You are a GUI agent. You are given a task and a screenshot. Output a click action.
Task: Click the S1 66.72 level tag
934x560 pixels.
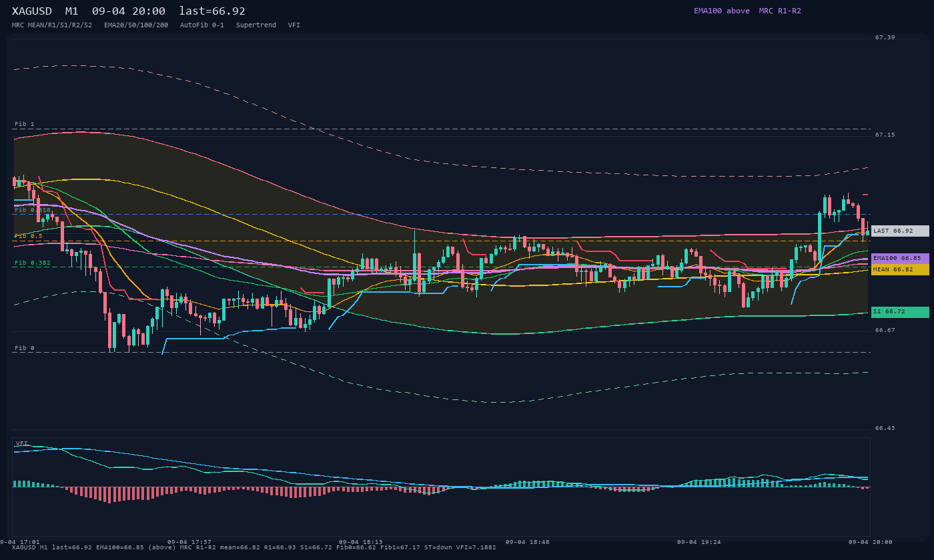900,312
